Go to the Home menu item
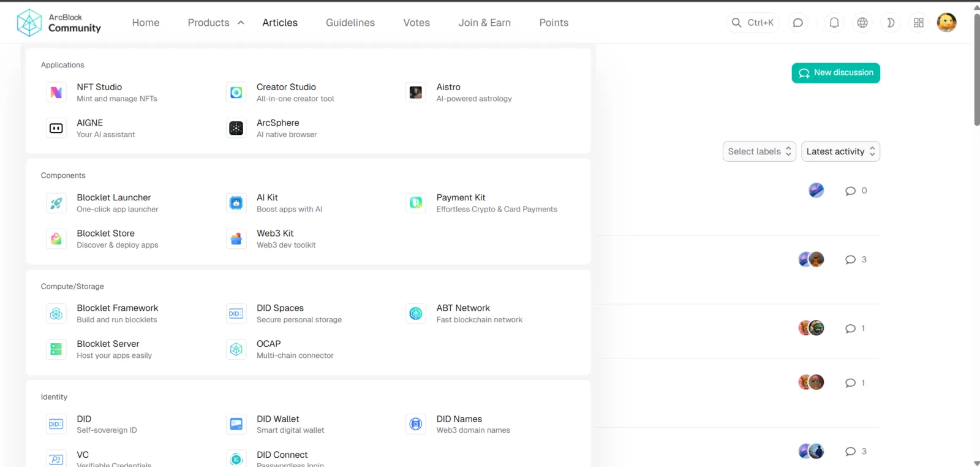This screenshot has width=980, height=467. [x=146, y=23]
